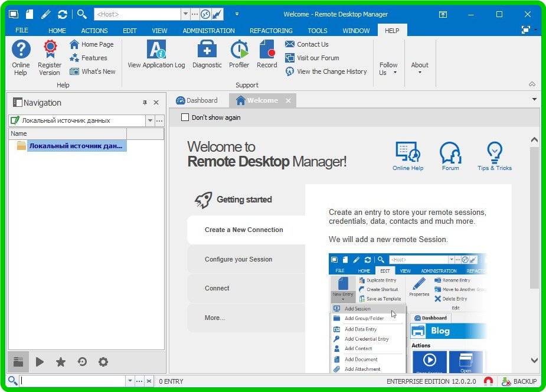The width and height of the screenshot is (546, 392).
Task: Open the data source ellipsis options
Action: pyautogui.click(x=159, y=120)
